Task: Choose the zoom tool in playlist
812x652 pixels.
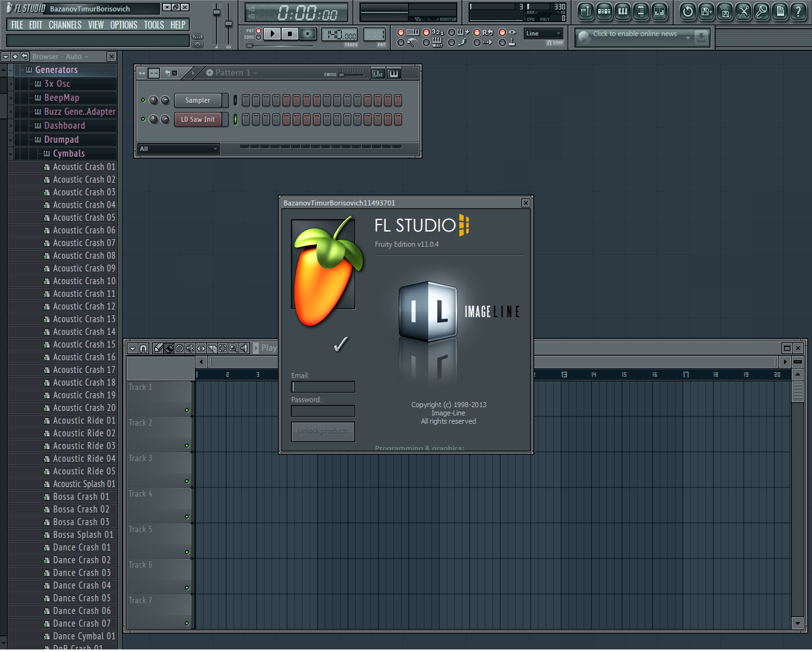Action: pos(233,348)
